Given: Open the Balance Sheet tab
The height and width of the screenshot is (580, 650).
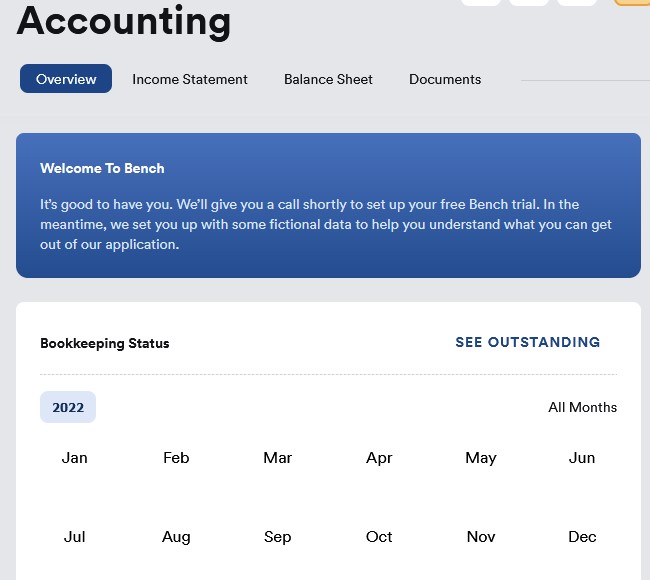Looking at the screenshot, I should click(x=328, y=79).
